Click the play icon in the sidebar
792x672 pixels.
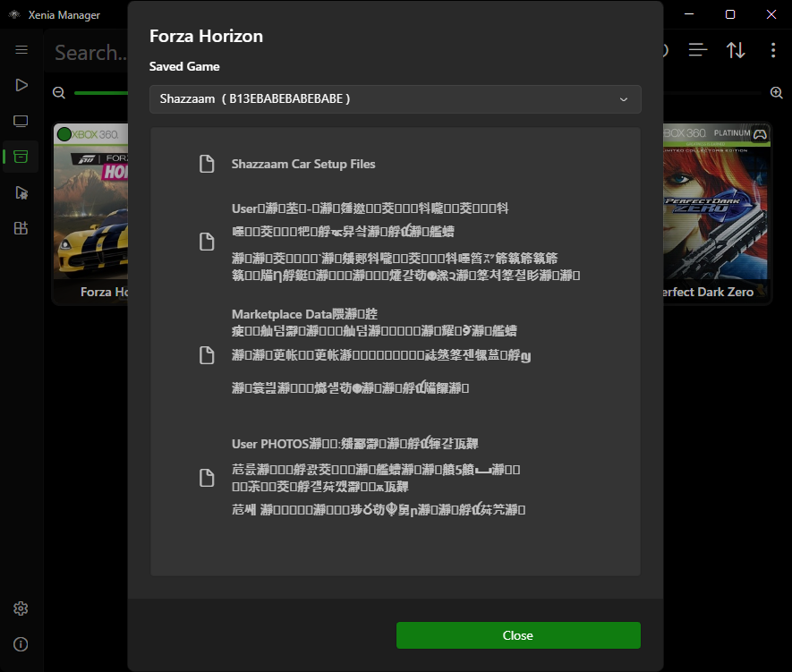pos(21,85)
